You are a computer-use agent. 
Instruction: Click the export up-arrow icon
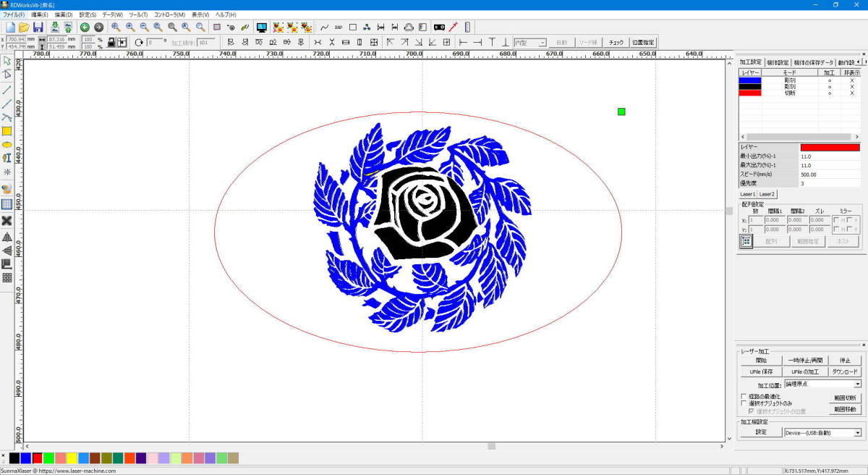point(67,27)
